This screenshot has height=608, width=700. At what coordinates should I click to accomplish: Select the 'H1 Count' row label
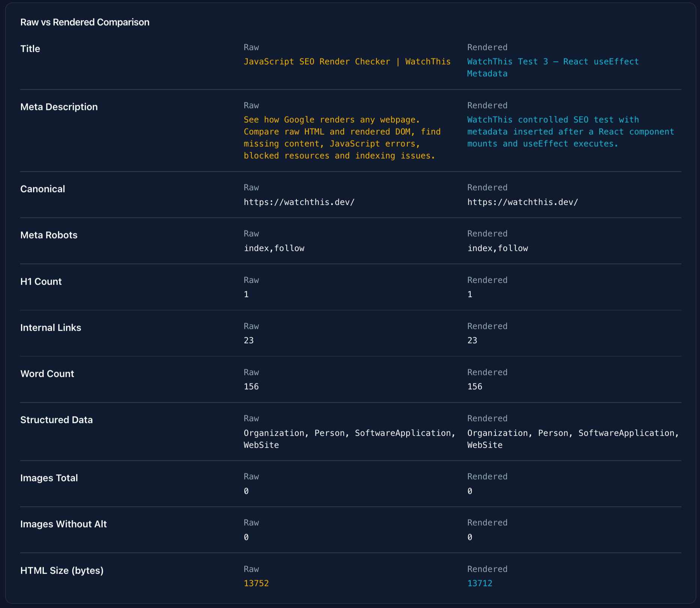[x=41, y=282]
